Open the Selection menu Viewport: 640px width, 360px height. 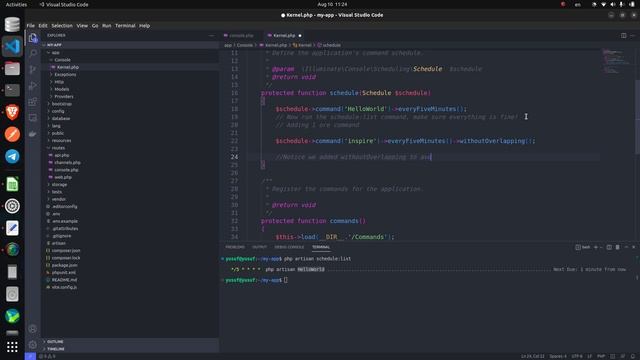62,26
